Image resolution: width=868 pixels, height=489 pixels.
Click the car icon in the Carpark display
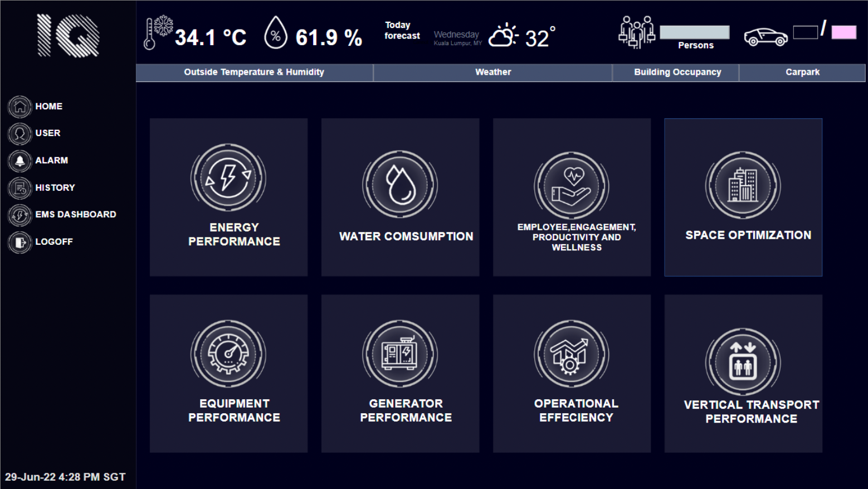765,35
